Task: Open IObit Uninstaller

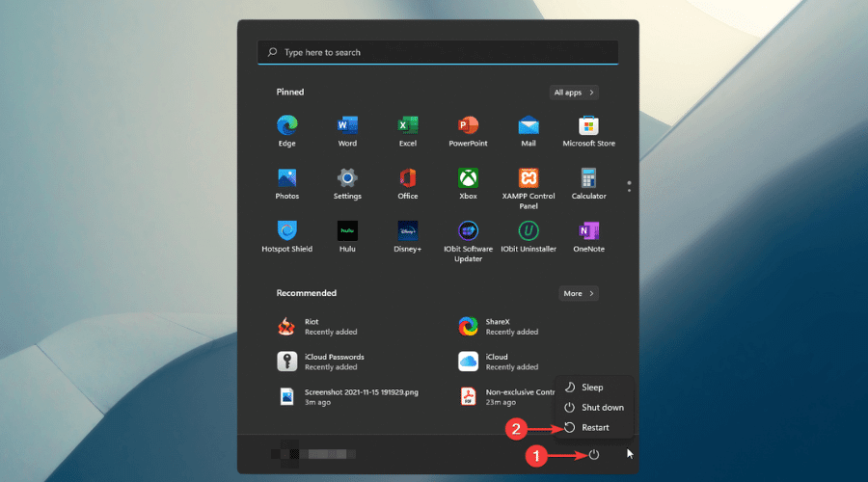Action: [x=528, y=231]
